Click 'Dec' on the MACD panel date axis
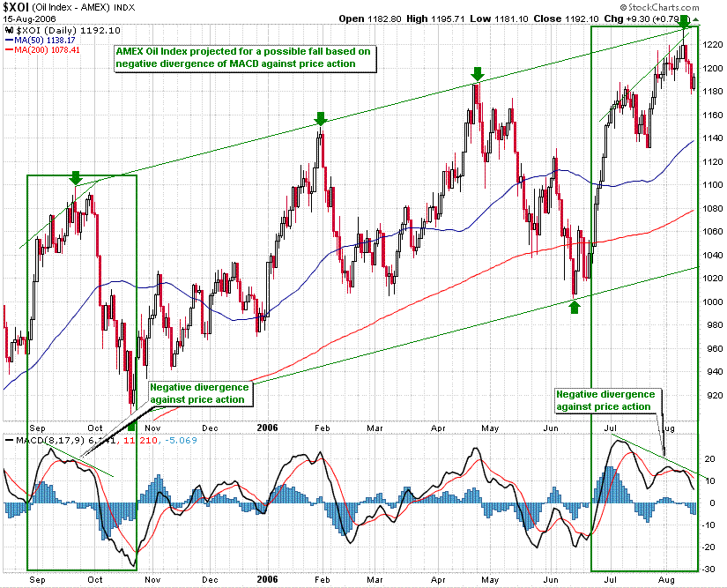The image size is (727, 588). 210,580
